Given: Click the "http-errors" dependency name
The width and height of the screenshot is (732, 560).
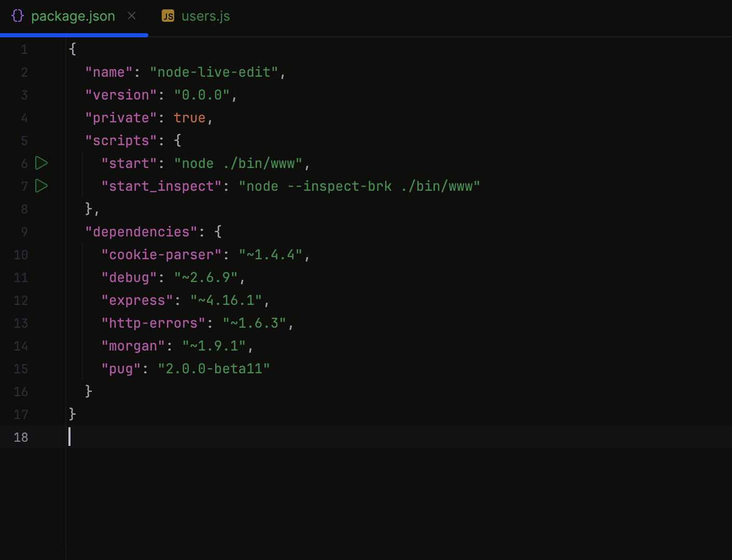Looking at the screenshot, I should 152,323.
